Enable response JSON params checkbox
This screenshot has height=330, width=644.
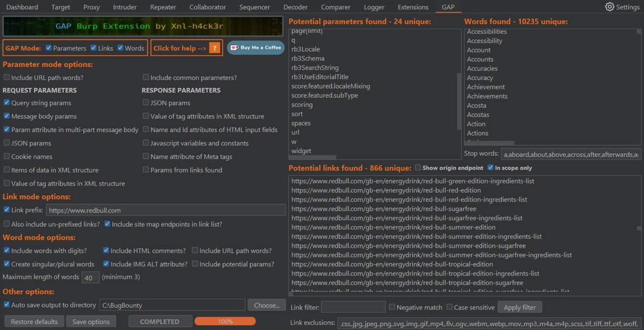pyautogui.click(x=146, y=103)
